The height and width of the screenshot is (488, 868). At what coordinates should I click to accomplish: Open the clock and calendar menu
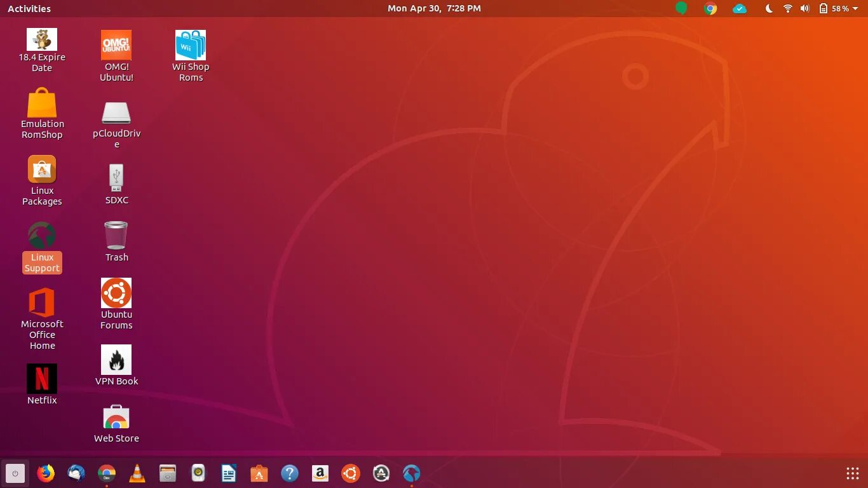pos(434,8)
